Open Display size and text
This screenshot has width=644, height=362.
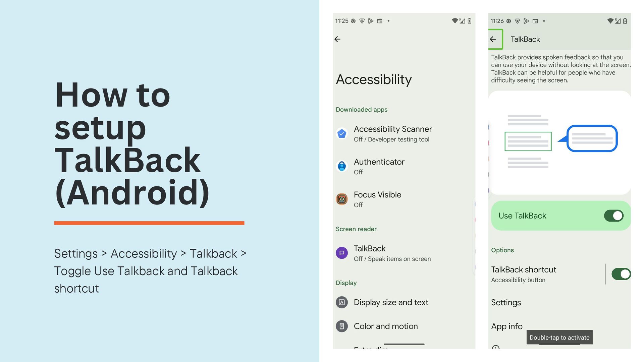(404, 302)
